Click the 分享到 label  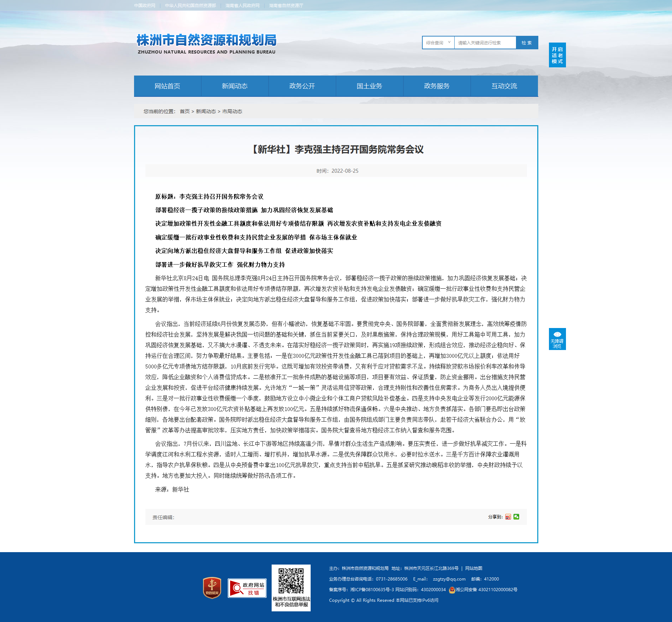495,517
